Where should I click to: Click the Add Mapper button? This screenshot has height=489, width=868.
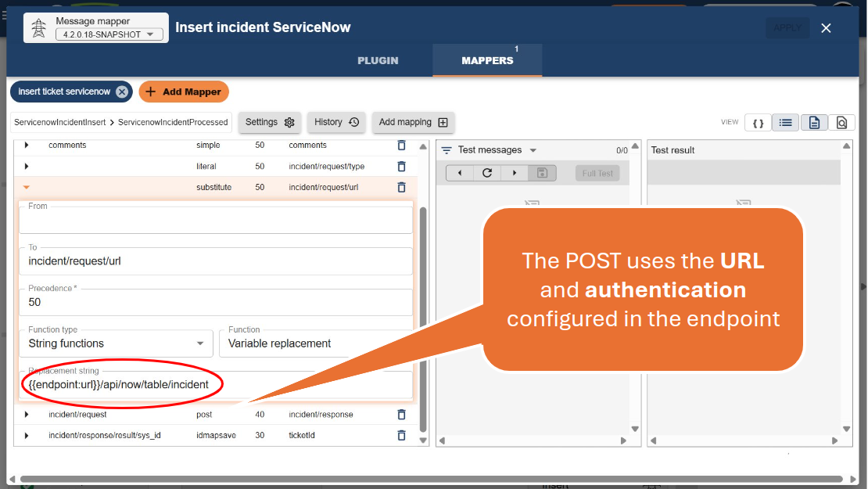pyautogui.click(x=184, y=92)
